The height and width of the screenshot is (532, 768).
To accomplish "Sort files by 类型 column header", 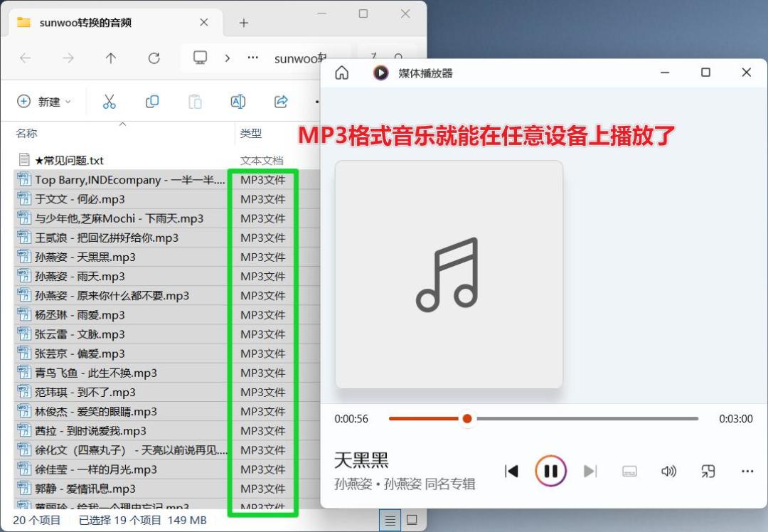I will click(x=251, y=133).
